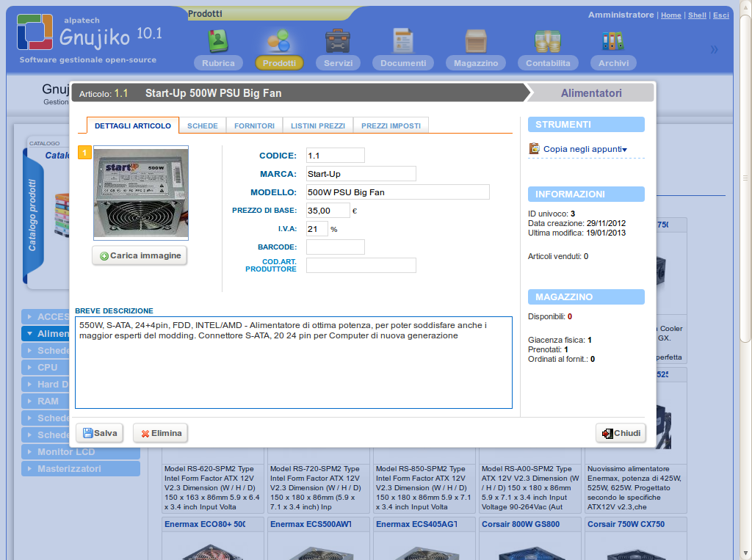Image resolution: width=752 pixels, height=560 pixels.
Task: Click the Esci link
Action: (x=720, y=15)
